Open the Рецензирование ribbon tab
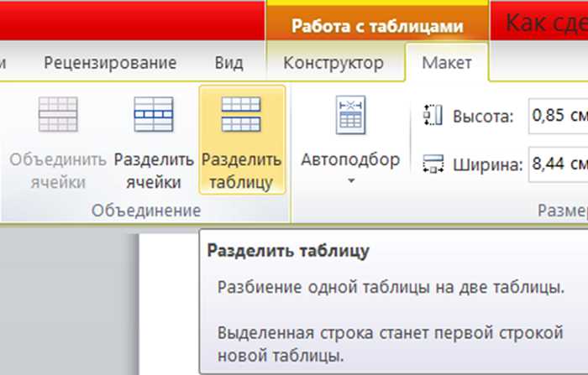 coord(110,63)
